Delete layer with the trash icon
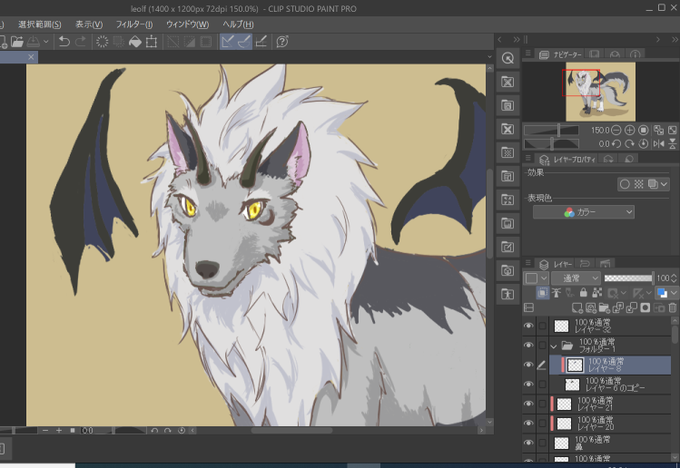Image resolution: width=680 pixels, height=468 pixels. click(x=673, y=308)
